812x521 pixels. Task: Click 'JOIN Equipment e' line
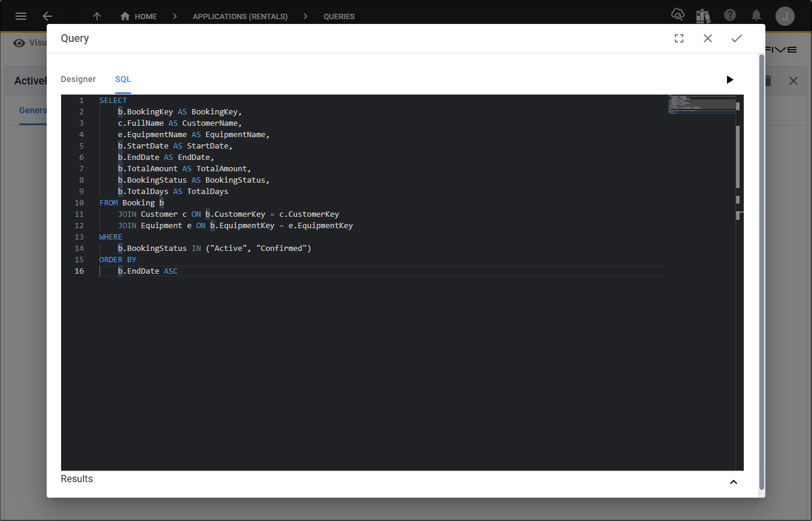235,226
